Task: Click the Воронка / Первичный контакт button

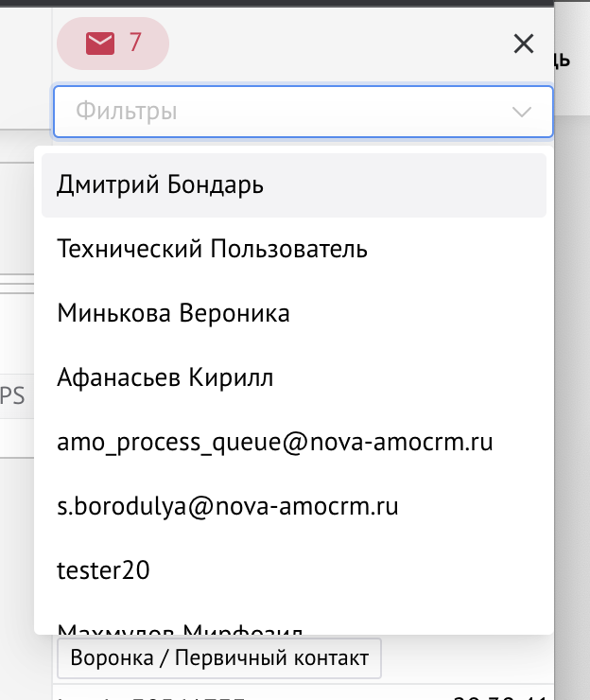Action: pos(219,658)
